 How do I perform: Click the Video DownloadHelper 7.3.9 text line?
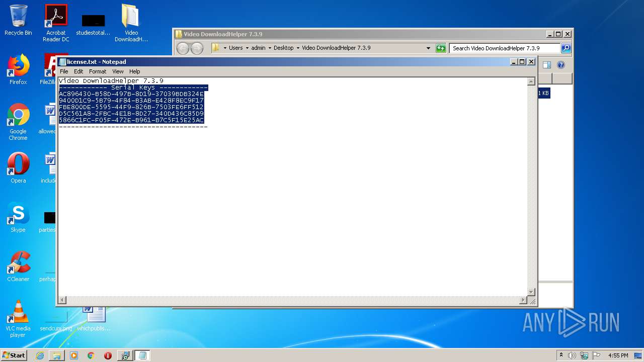pyautogui.click(x=111, y=81)
